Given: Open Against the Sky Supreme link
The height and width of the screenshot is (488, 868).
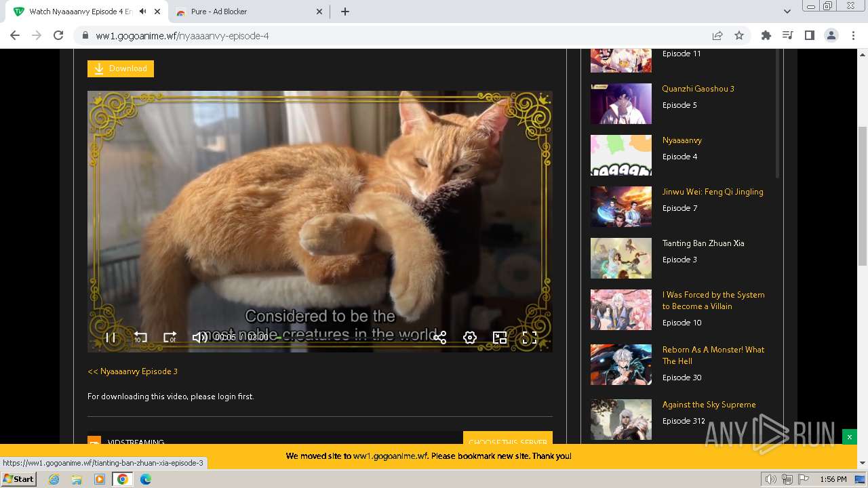Looking at the screenshot, I should (709, 405).
